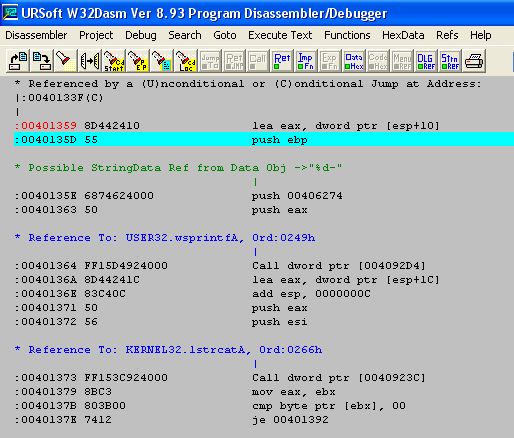The image size is (514, 438).
Task: Click the Possible StringData Ref "%d-" comment
Action: (x=178, y=167)
